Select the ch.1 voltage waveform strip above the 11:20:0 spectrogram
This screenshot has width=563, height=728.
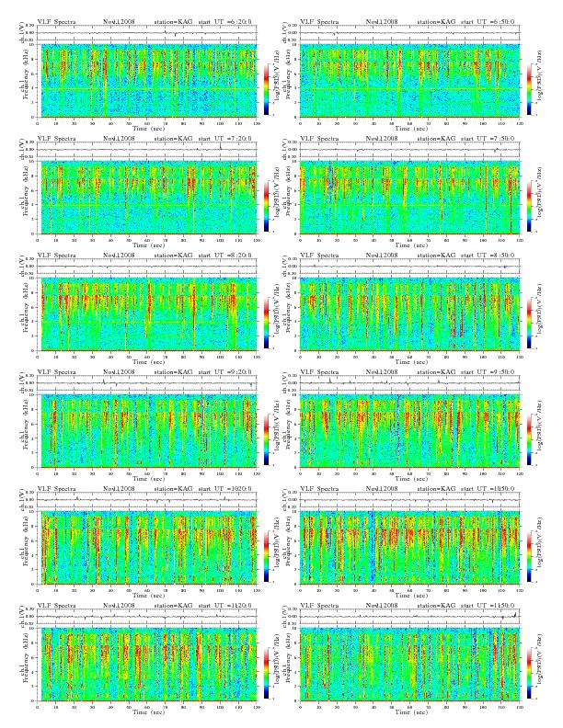pos(147,617)
